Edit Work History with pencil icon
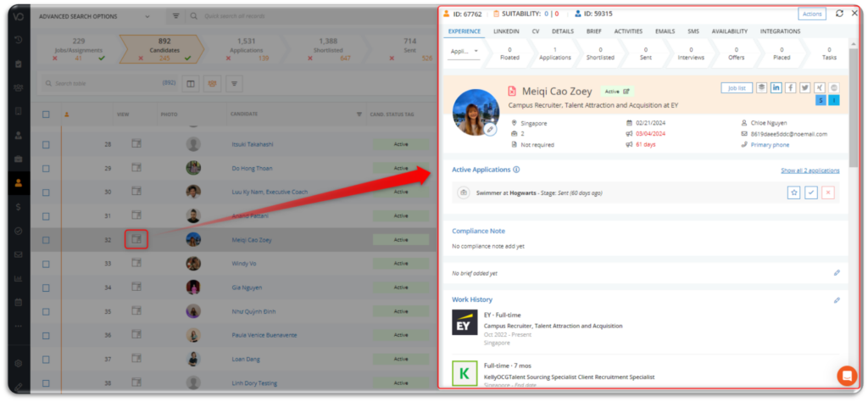The width and height of the screenshot is (868, 402). click(837, 299)
